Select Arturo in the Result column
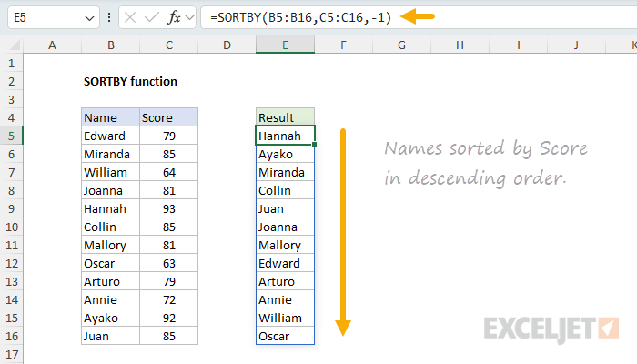This screenshot has height=364, width=637. 285,281
